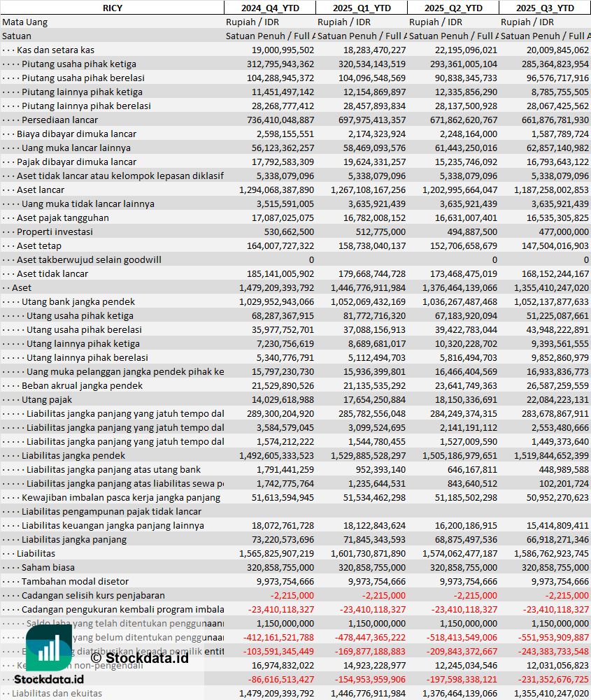
Task: Select Uang muka lancar lainnya label
Action: click(x=76, y=148)
